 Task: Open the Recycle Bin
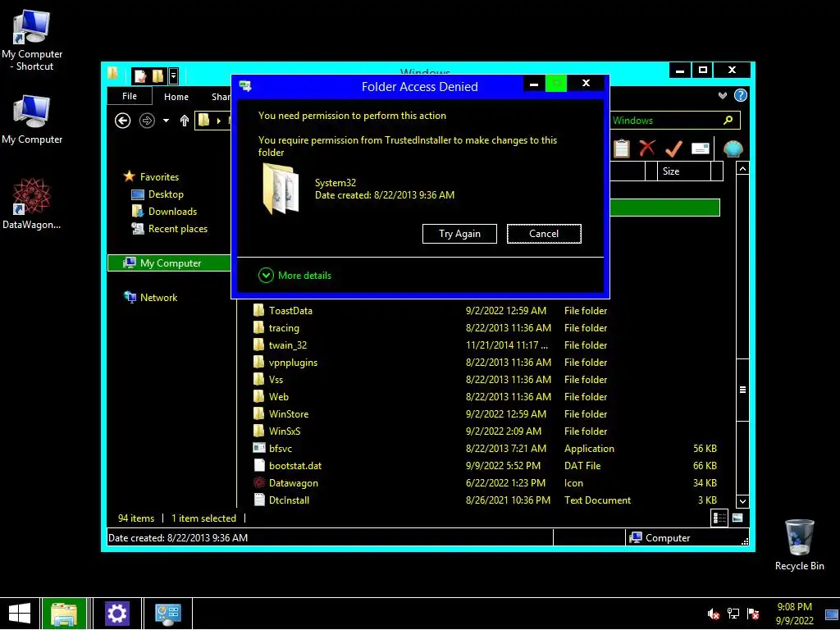[x=799, y=545]
